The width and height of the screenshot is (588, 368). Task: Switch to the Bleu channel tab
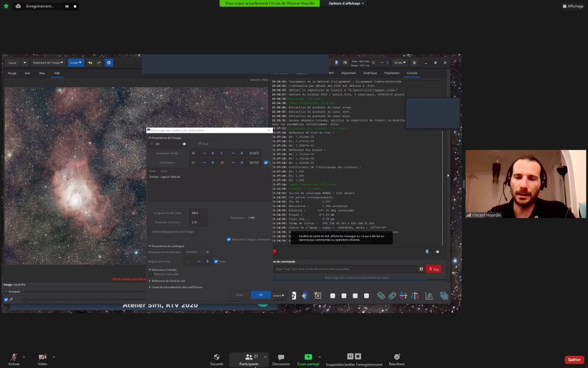42,73
